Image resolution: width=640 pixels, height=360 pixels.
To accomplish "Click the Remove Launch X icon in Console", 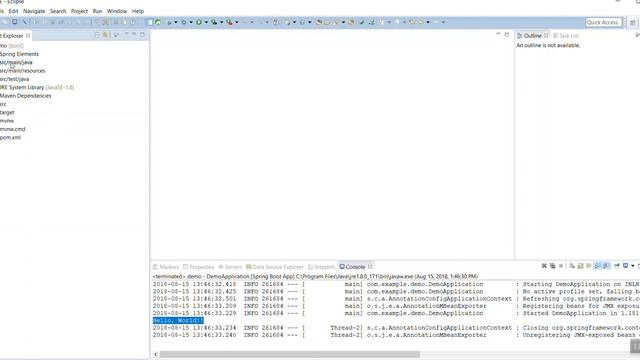I will [x=544, y=266].
